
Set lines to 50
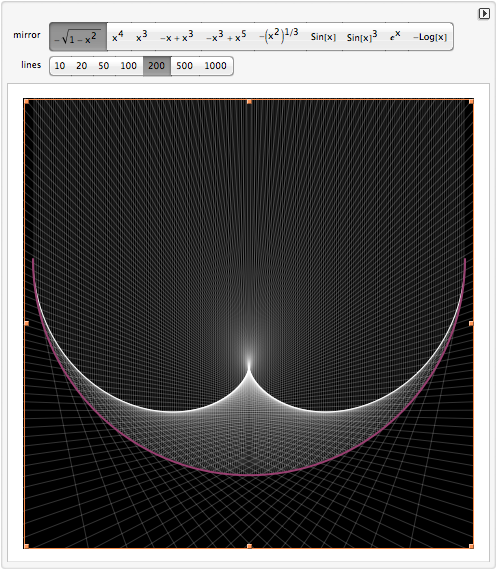(x=103, y=66)
